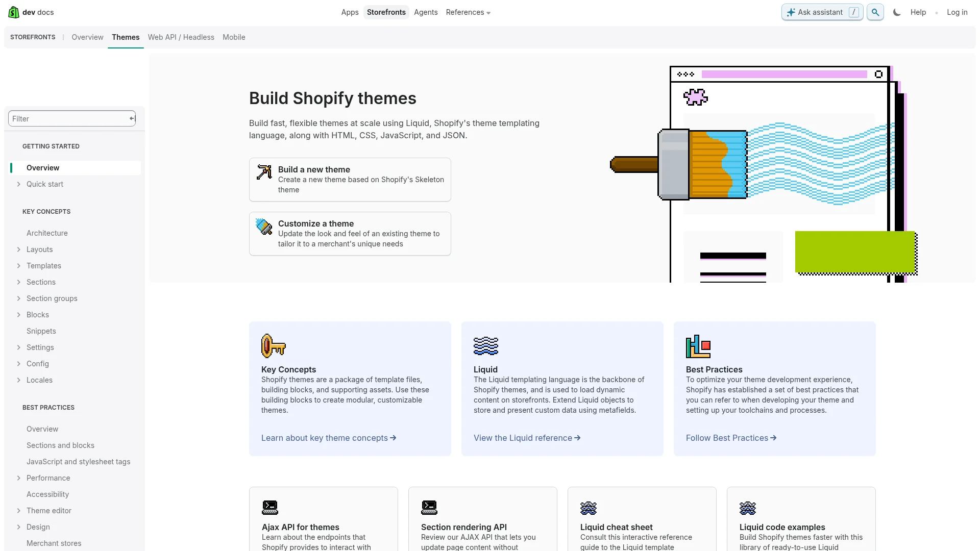Open Architecture in the sidebar
The height and width of the screenshot is (551, 980).
47,233
